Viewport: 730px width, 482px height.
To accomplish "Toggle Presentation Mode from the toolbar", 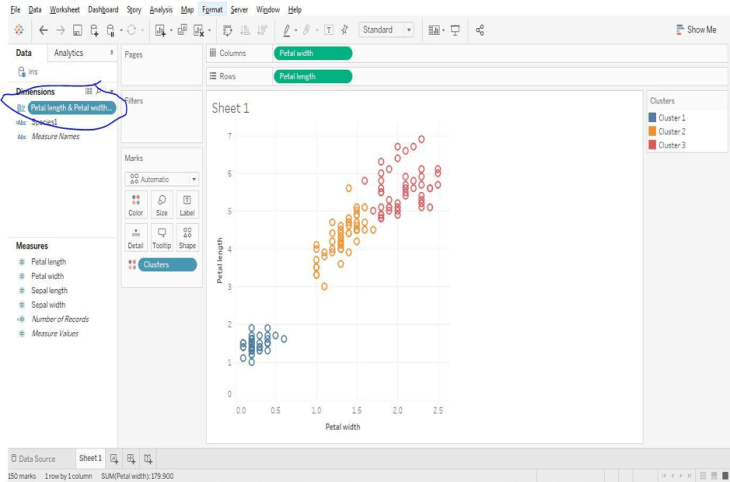I will click(455, 30).
